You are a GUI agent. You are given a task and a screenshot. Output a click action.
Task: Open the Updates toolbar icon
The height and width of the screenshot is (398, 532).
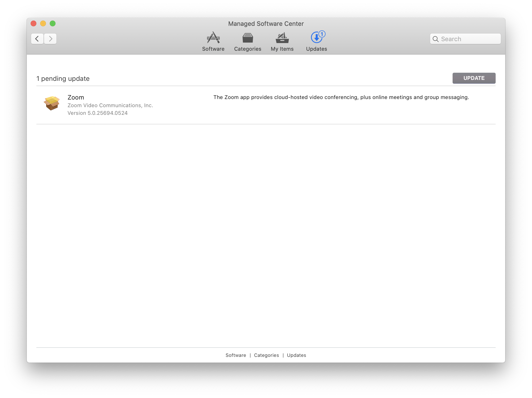click(316, 38)
